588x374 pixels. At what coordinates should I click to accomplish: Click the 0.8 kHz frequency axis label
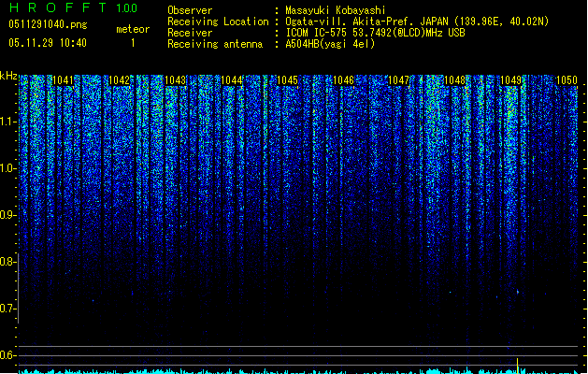click(8, 262)
